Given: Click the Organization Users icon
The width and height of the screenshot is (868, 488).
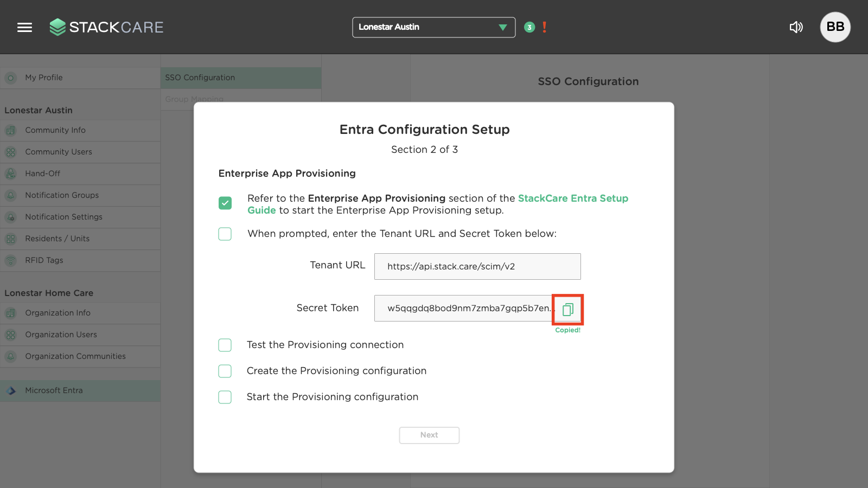Looking at the screenshot, I should [10, 335].
